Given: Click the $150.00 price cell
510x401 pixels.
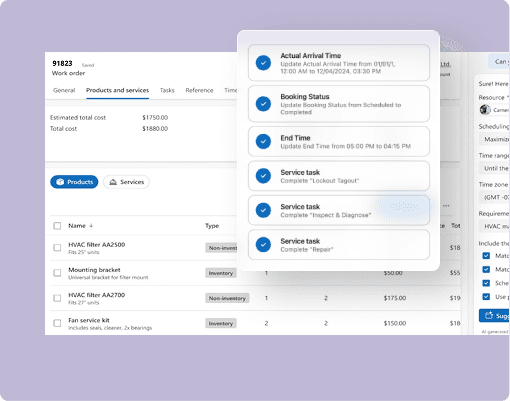Looking at the screenshot, I should [x=395, y=323].
